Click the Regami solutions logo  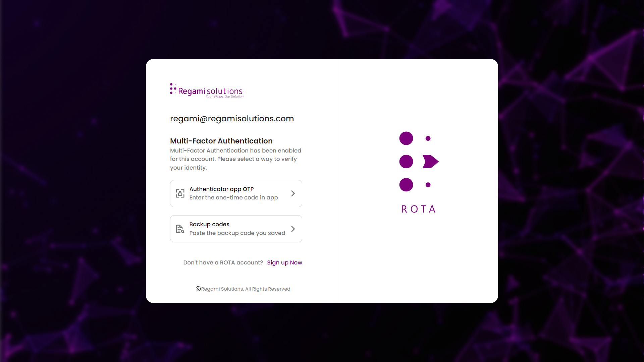click(x=207, y=91)
